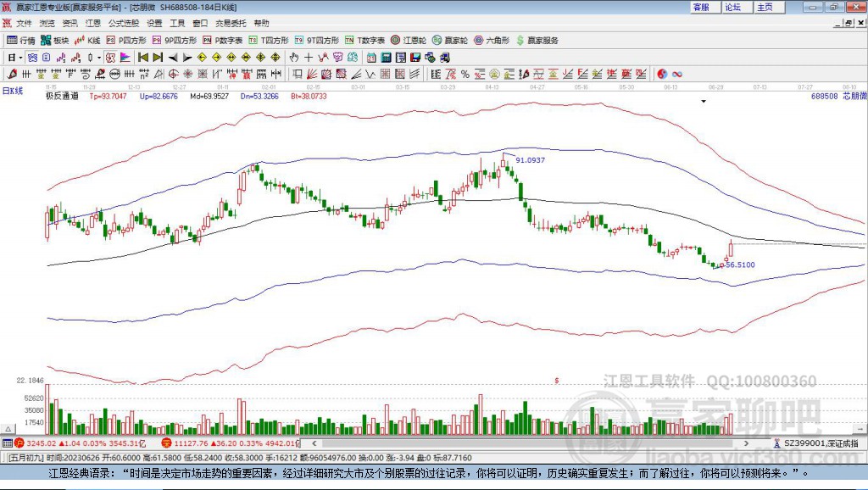Open the 文件 menu
This screenshot has width=868, height=490.
click(x=24, y=23)
